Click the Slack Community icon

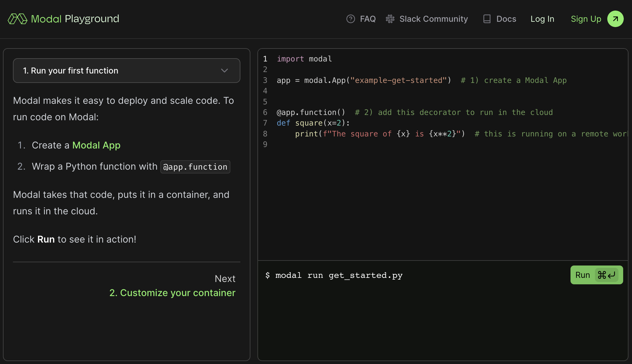pyautogui.click(x=390, y=19)
